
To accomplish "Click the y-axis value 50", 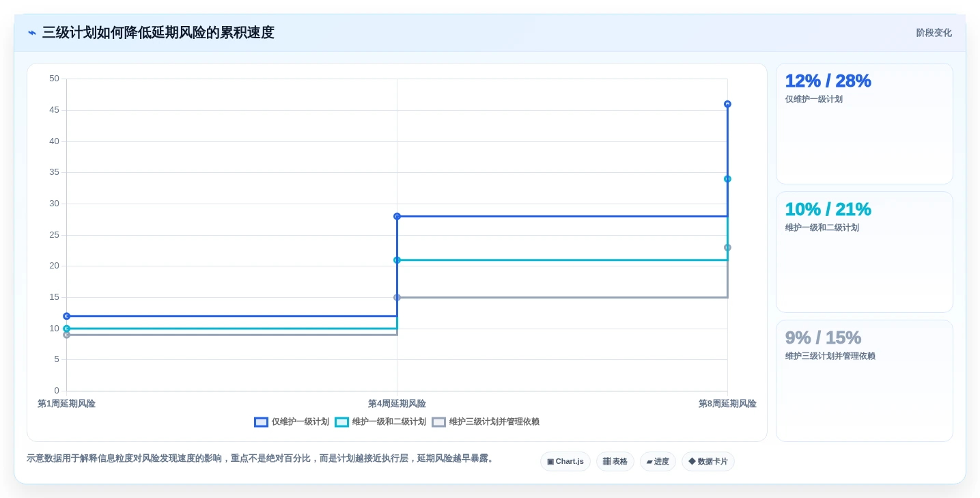I will (54, 79).
